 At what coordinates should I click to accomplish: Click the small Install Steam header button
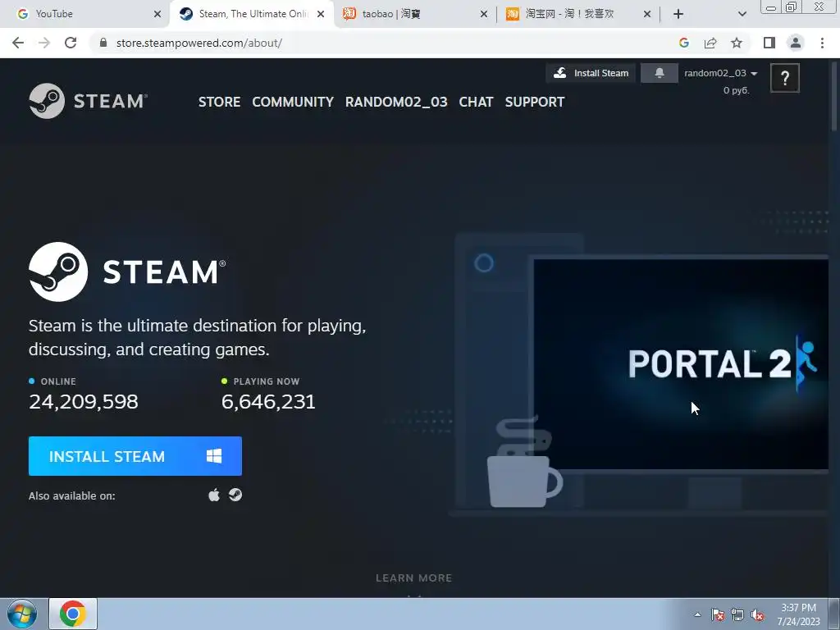coord(591,73)
